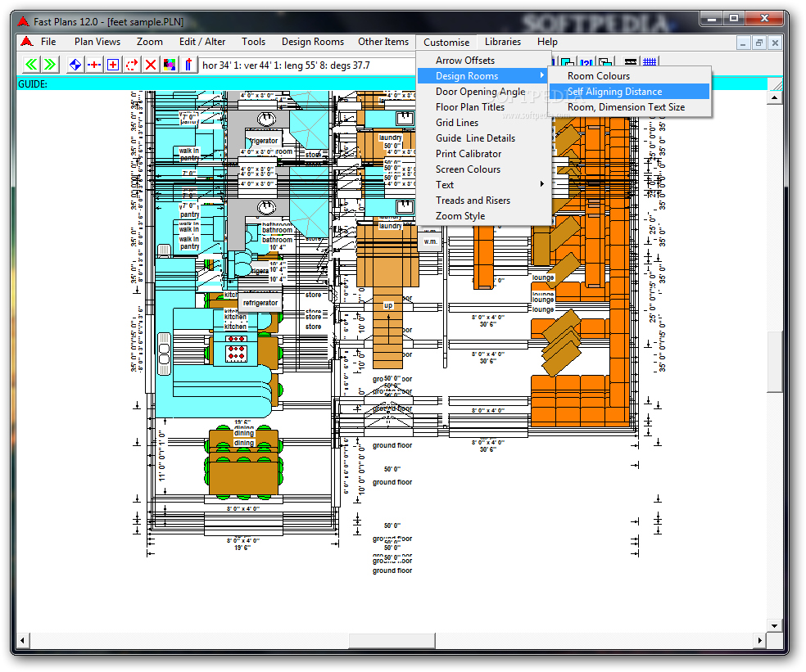Click the cyan room with white box icon
This screenshot has width=806, height=672.
[x=568, y=61]
